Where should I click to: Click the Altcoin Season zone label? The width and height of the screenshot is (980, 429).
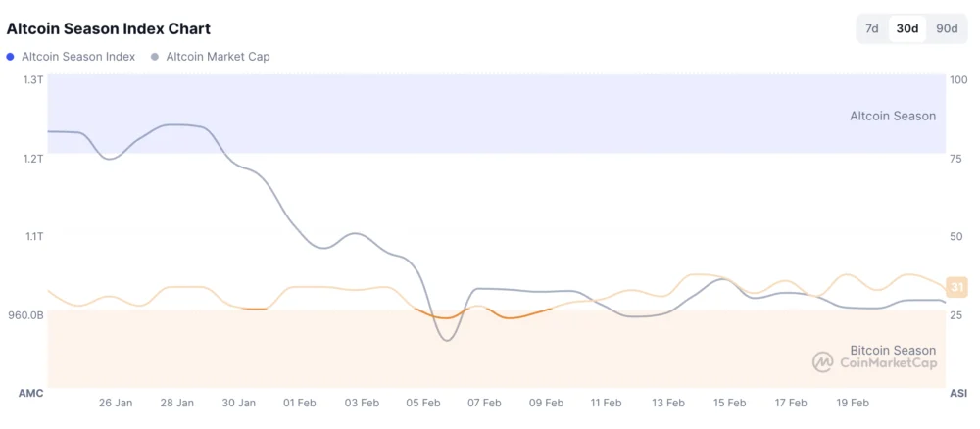pyautogui.click(x=893, y=116)
